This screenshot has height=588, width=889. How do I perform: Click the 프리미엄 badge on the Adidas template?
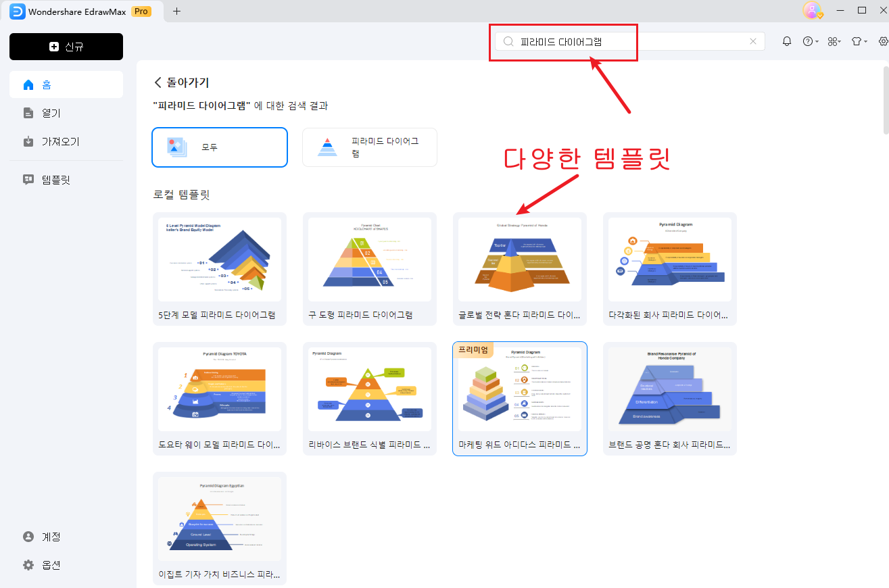(x=473, y=349)
